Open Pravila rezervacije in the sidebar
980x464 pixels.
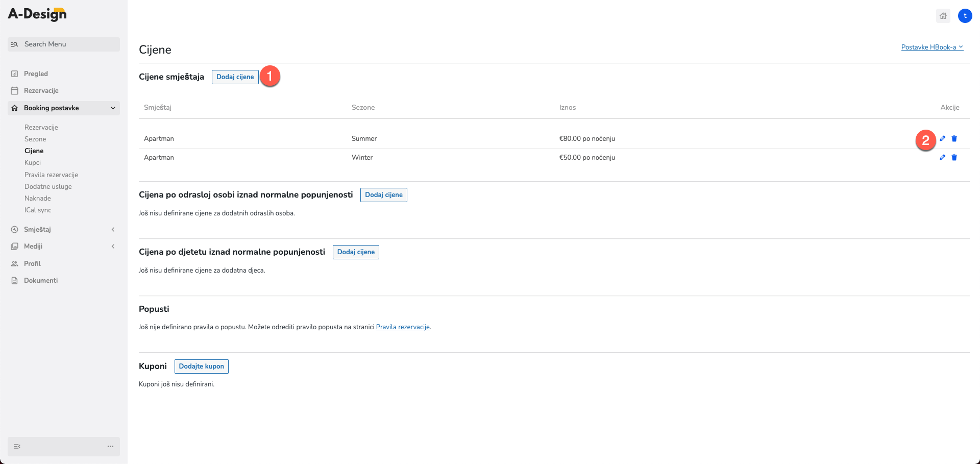[x=51, y=175]
